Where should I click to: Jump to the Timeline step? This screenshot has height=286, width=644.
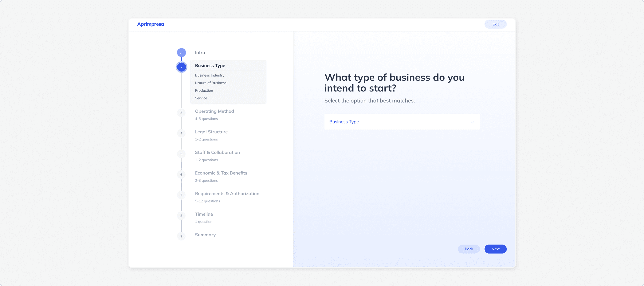(x=204, y=214)
